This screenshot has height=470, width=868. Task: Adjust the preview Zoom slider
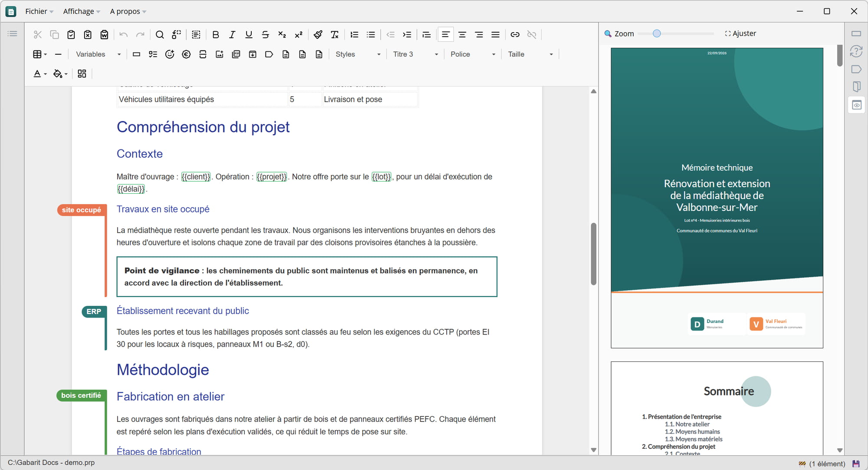point(657,33)
